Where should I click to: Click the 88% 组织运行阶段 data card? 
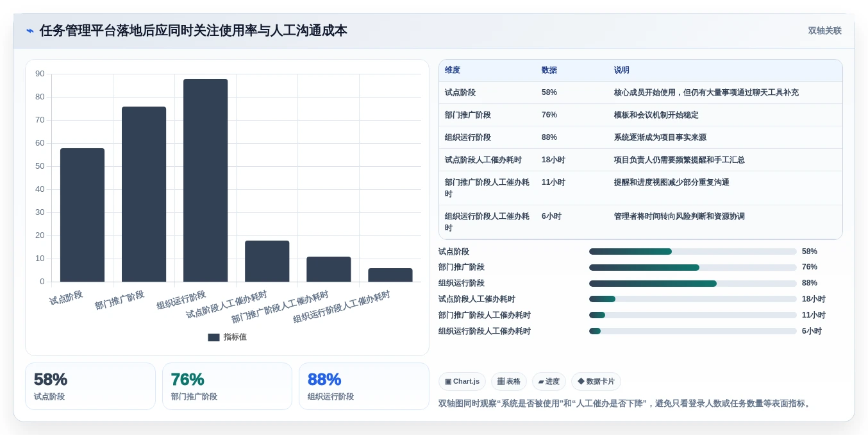coord(364,386)
